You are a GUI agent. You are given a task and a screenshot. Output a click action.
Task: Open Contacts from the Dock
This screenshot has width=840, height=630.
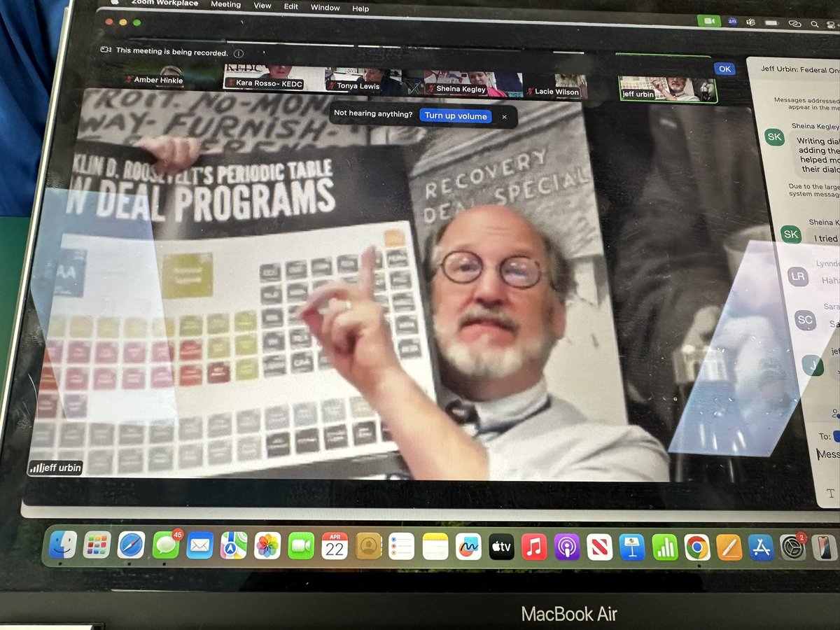368,546
